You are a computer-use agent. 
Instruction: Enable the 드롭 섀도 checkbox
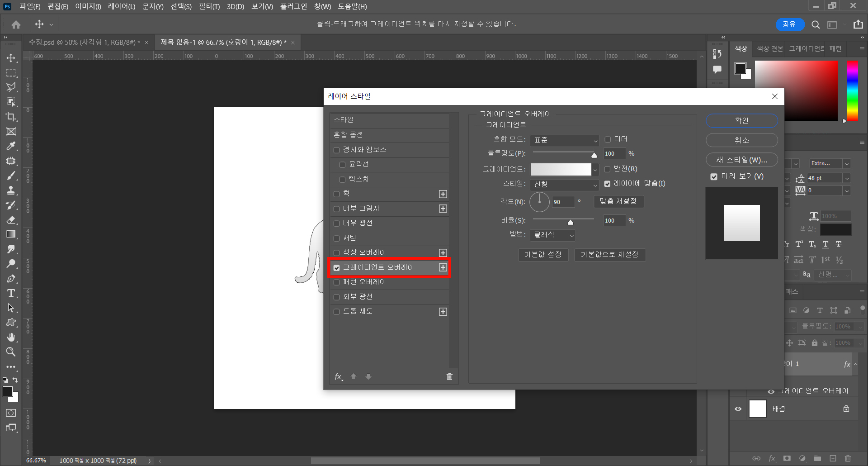coord(336,311)
